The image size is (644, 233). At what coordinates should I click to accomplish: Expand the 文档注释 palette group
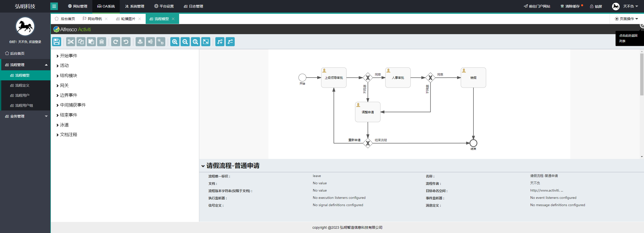[67, 135]
